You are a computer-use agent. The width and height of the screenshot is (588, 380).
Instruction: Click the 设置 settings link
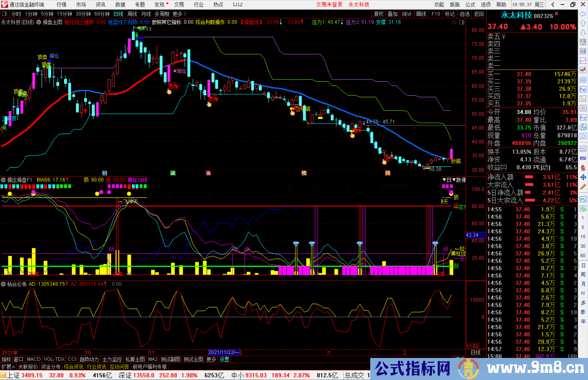(224, 359)
